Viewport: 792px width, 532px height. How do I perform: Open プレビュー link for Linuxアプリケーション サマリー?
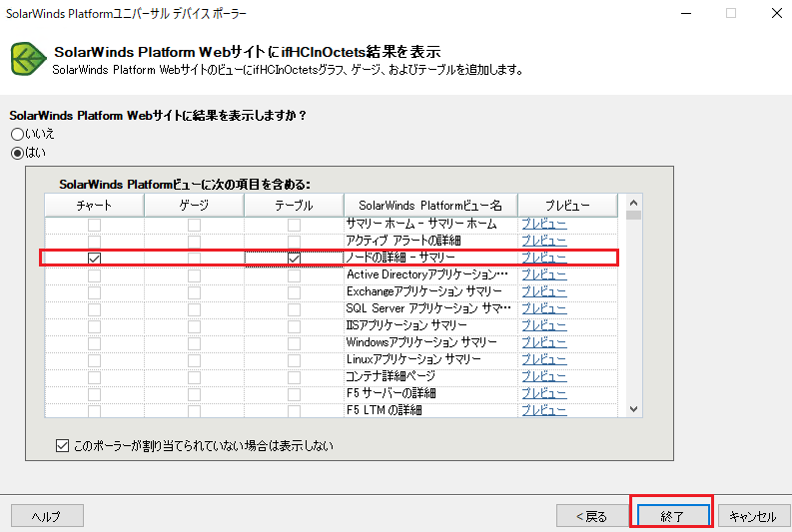(x=544, y=359)
